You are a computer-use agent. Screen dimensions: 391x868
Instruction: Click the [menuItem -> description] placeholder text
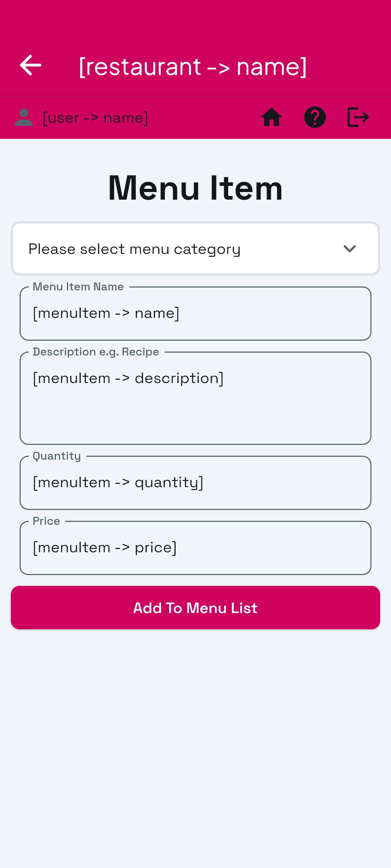click(x=128, y=379)
